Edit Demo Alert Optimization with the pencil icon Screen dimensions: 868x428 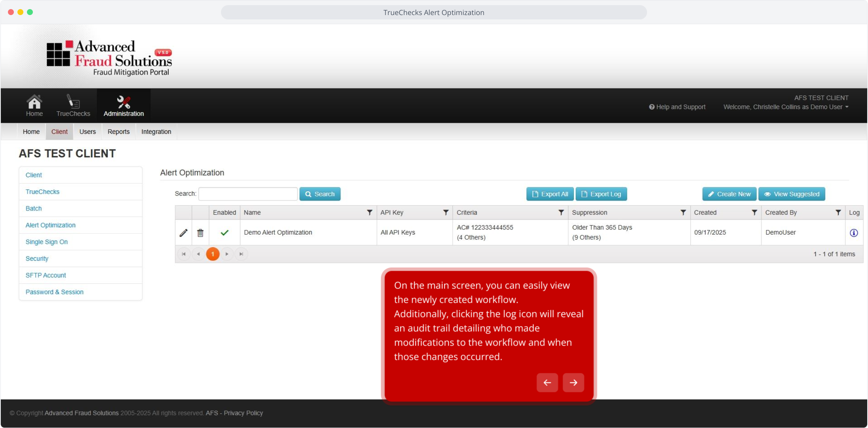pyautogui.click(x=183, y=233)
